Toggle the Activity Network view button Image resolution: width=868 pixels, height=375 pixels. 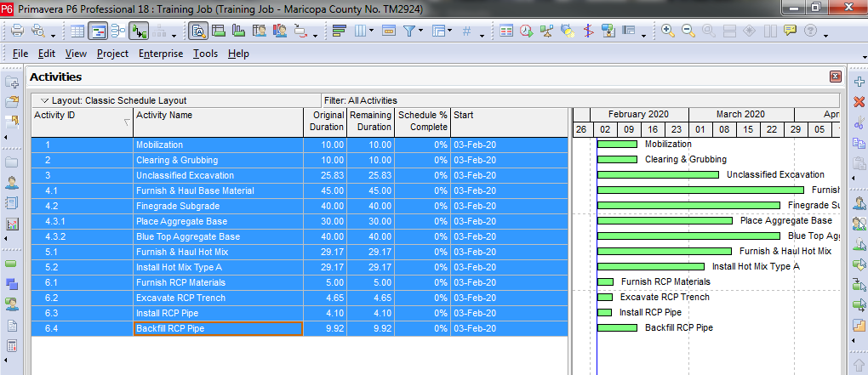click(x=118, y=31)
